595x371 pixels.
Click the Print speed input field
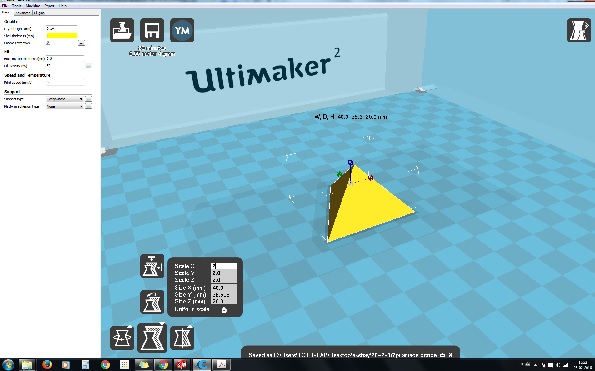pos(65,82)
